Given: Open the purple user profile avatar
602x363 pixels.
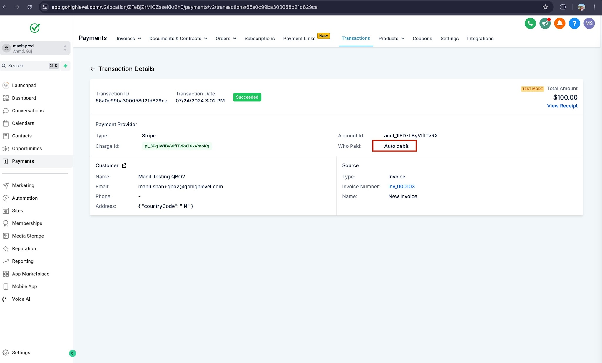Looking at the screenshot, I should pyautogui.click(x=589, y=23).
